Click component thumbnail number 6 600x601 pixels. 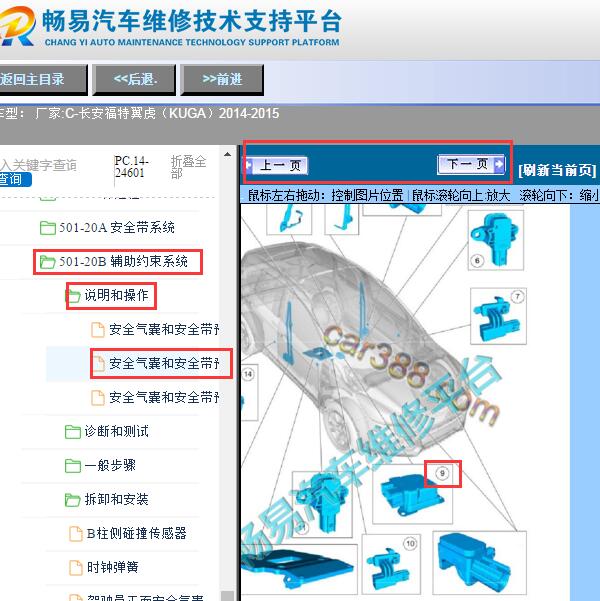coord(496,240)
